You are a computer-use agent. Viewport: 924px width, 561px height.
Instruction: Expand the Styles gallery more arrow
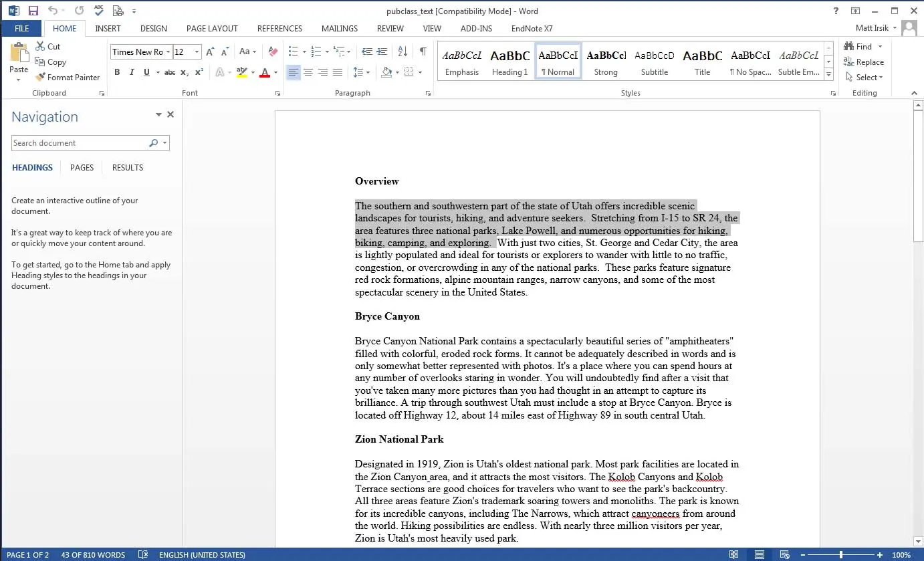click(x=829, y=74)
